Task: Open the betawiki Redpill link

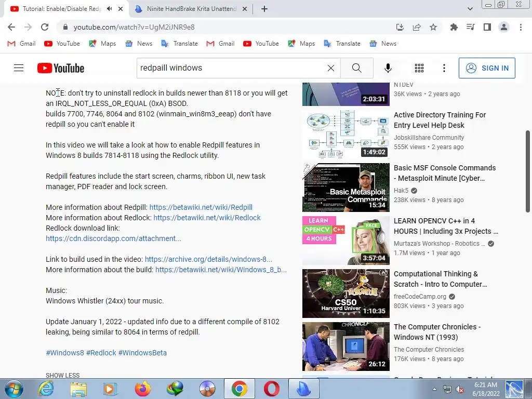Action: [201, 207]
